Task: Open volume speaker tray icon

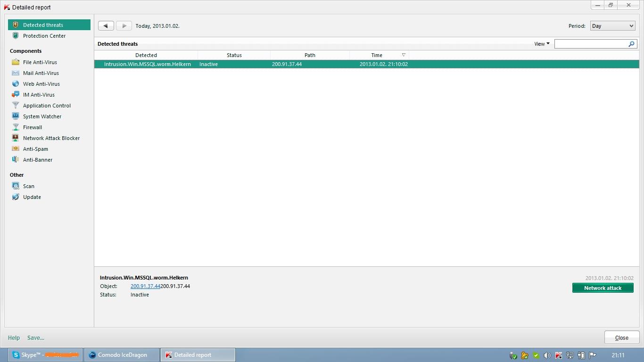Action: [547, 355]
